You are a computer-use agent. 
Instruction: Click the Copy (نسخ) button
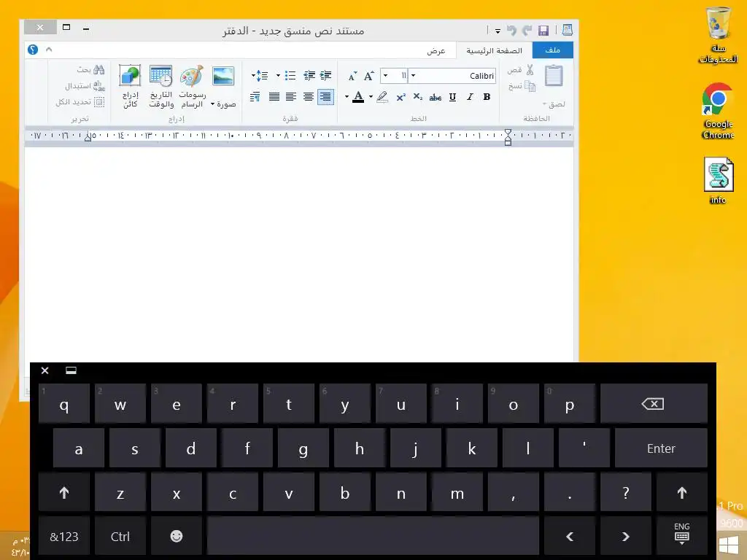pos(522,86)
